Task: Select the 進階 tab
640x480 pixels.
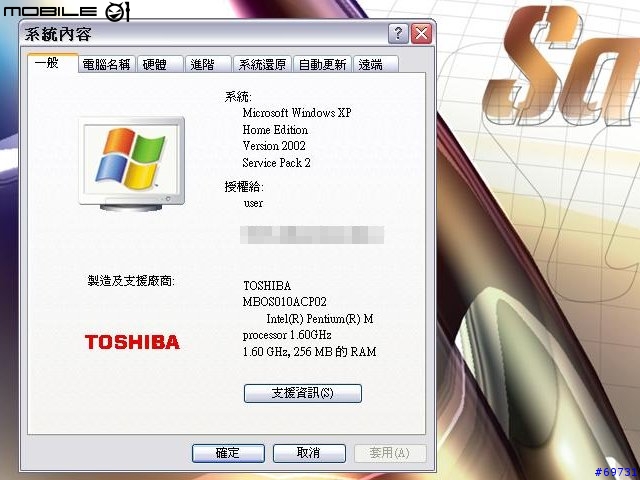Action: pos(208,64)
